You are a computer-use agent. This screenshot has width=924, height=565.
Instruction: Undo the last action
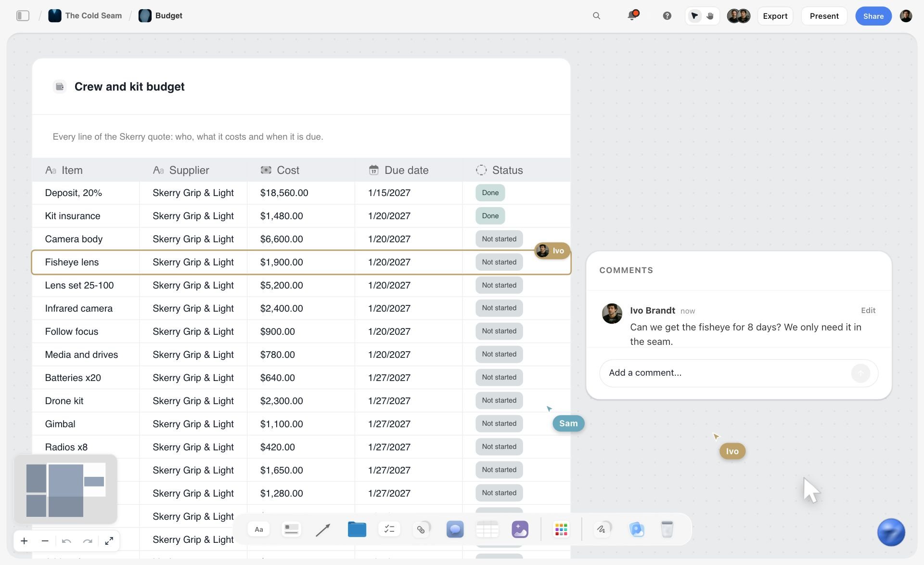(66, 541)
